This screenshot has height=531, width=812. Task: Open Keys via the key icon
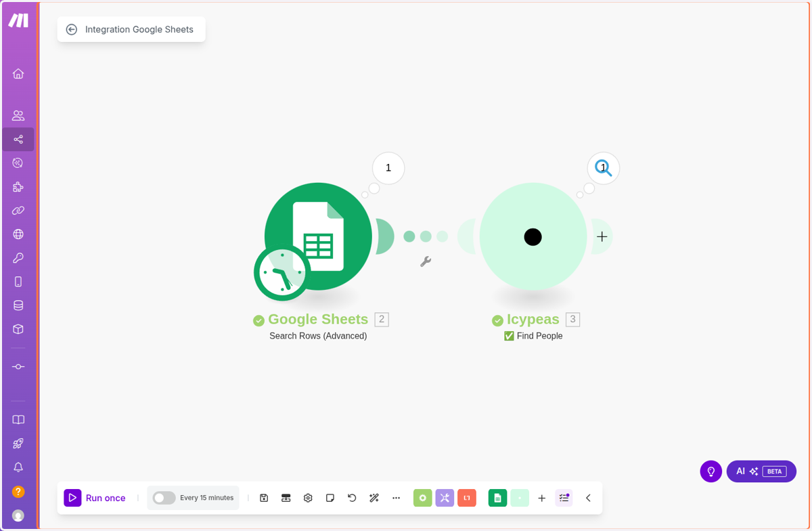pyautogui.click(x=18, y=258)
